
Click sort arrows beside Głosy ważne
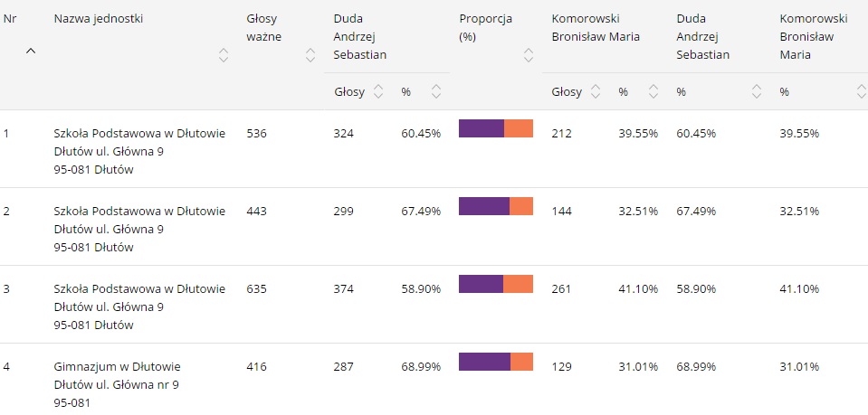309,55
